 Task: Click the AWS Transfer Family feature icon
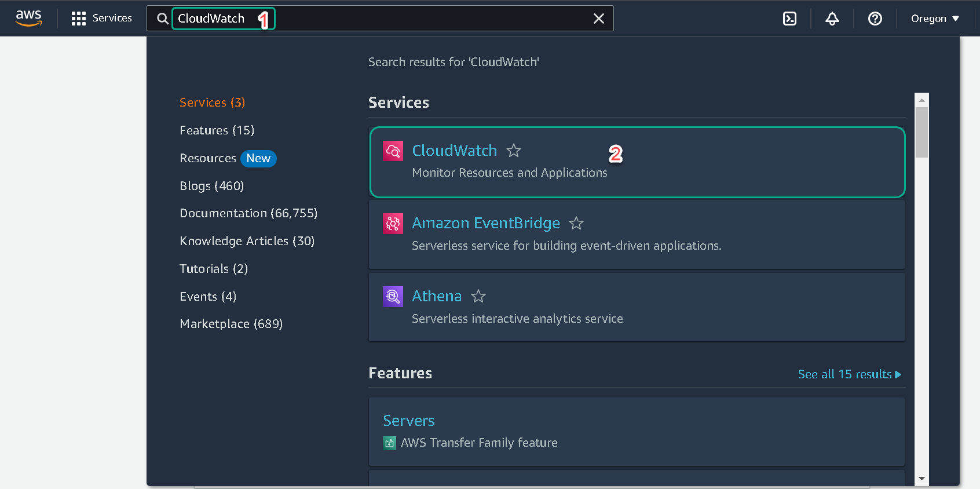pyautogui.click(x=390, y=443)
